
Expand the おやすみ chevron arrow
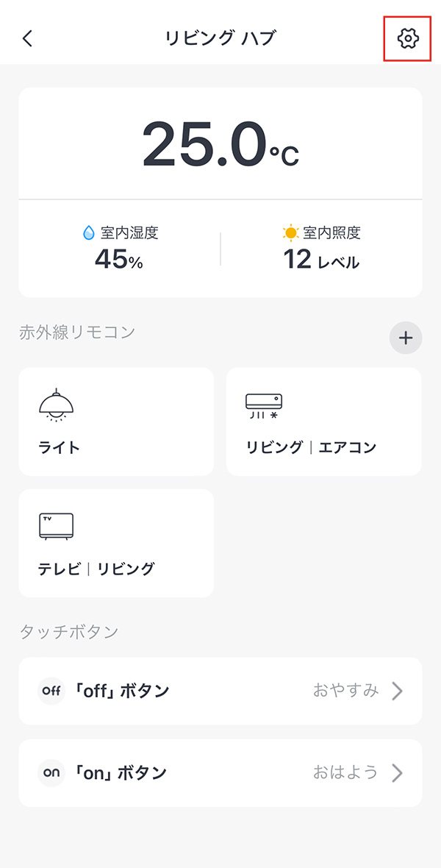[x=397, y=691]
